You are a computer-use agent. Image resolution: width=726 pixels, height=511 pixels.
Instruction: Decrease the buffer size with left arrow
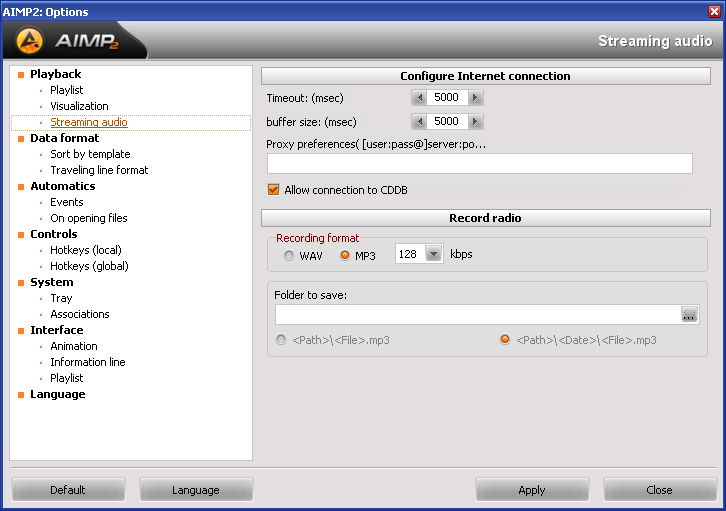(419, 122)
